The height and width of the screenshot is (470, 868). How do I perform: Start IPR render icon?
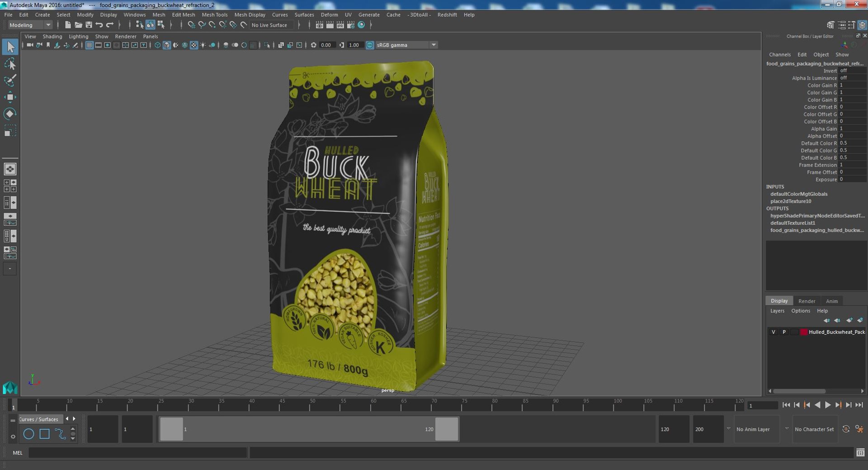click(x=340, y=25)
